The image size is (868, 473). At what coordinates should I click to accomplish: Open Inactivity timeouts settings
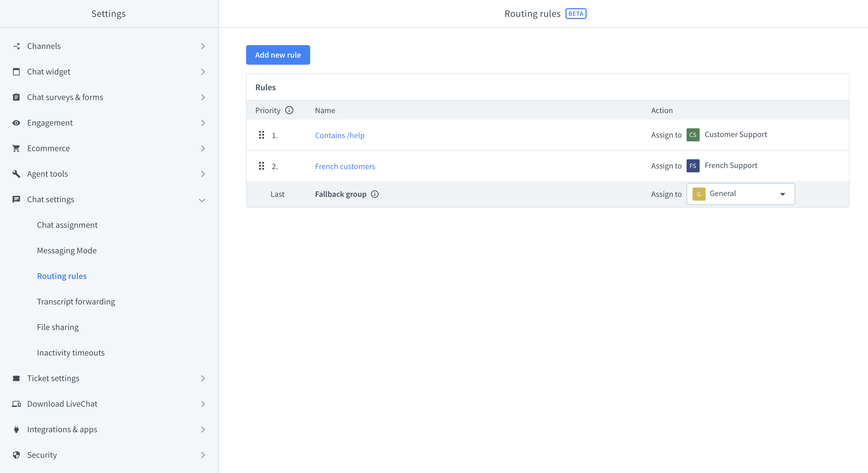(71, 353)
